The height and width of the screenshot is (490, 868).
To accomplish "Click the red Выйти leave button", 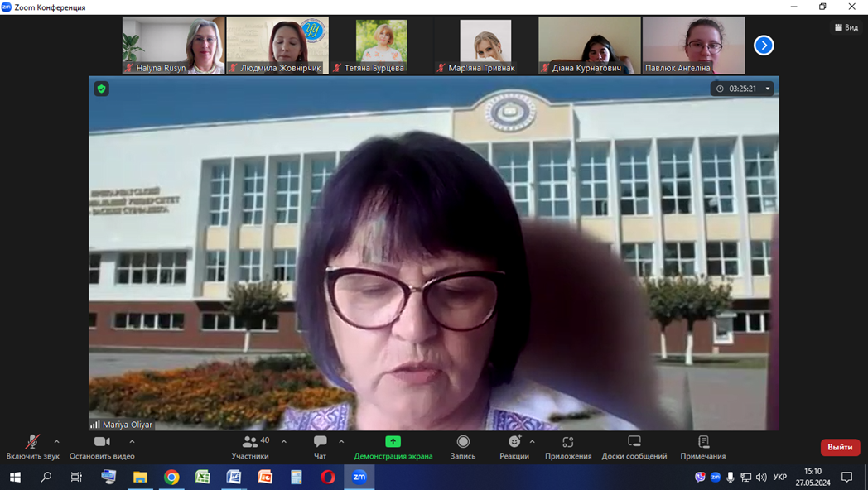I will pos(840,447).
